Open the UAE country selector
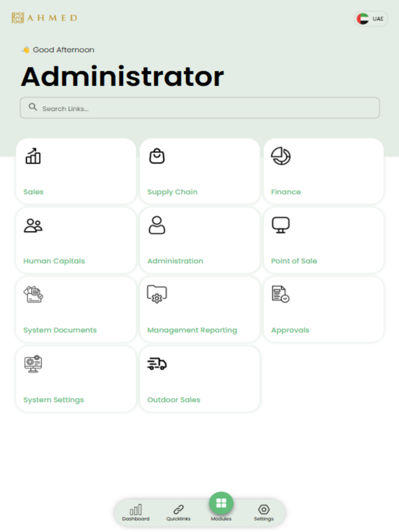 371,19
